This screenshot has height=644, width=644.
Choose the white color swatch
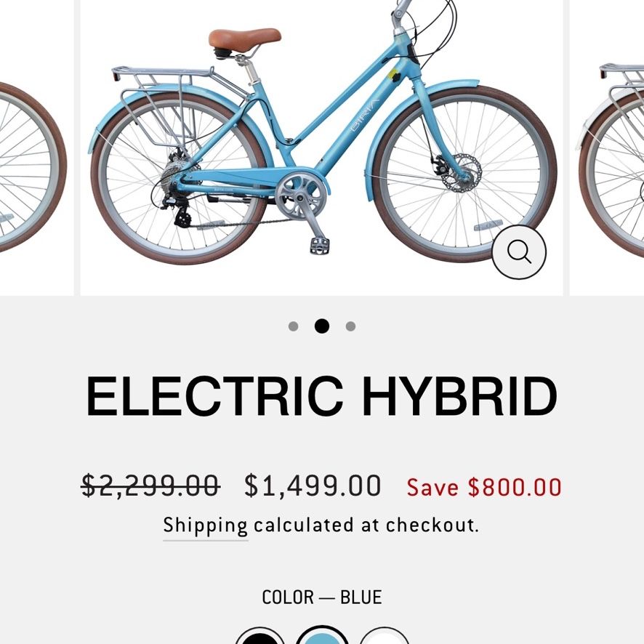pyautogui.click(x=384, y=637)
